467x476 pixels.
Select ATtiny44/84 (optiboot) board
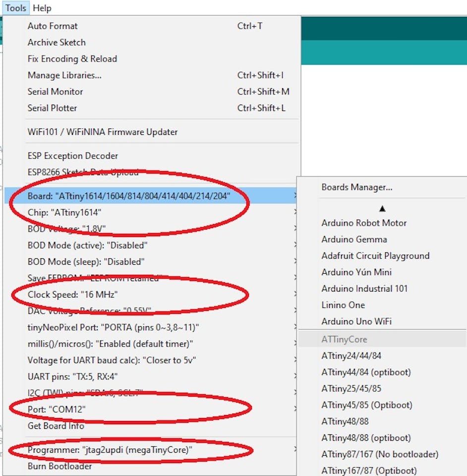[x=382, y=372]
